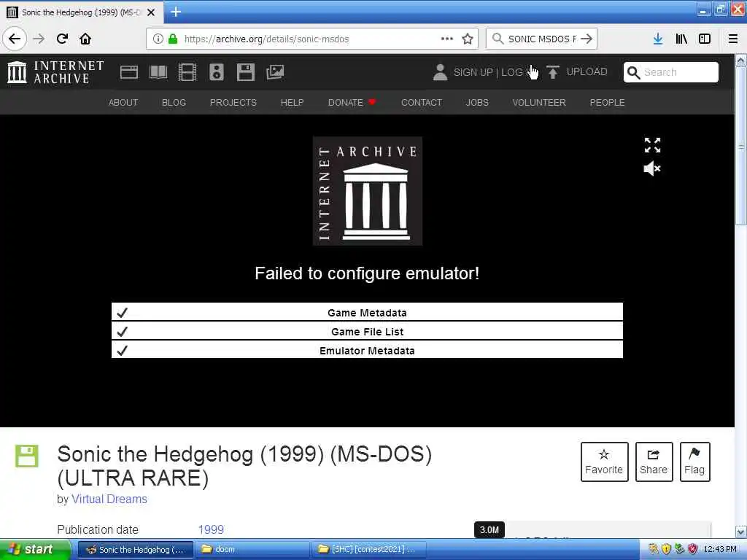Reload the page with the refresh icon
The width and height of the screenshot is (747, 560).
pyautogui.click(x=63, y=39)
